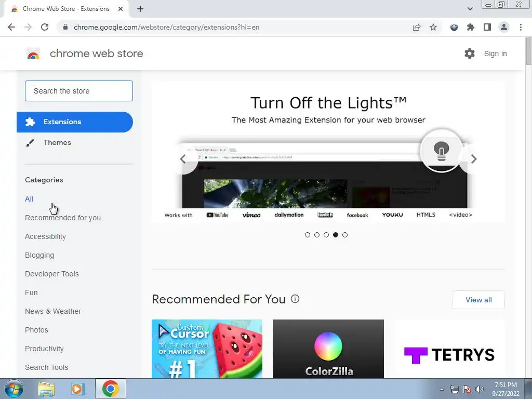Focus the Search the store field
This screenshot has width=532, height=399.
(79, 91)
